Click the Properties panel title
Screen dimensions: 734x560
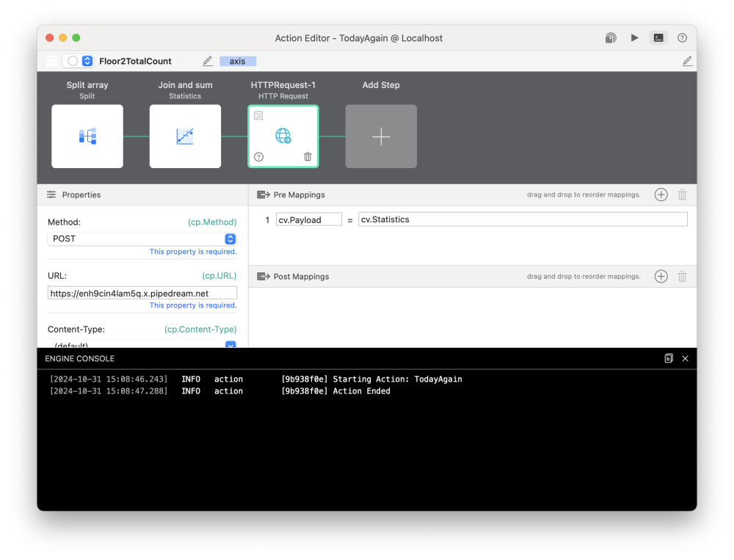pyautogui.click(x=81, y=194)
